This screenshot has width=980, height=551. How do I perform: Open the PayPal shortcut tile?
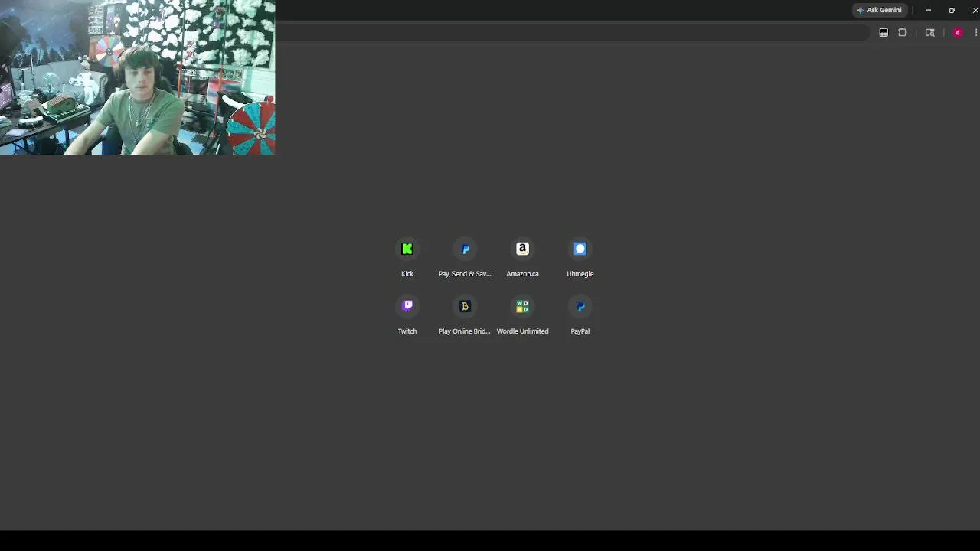580,315
